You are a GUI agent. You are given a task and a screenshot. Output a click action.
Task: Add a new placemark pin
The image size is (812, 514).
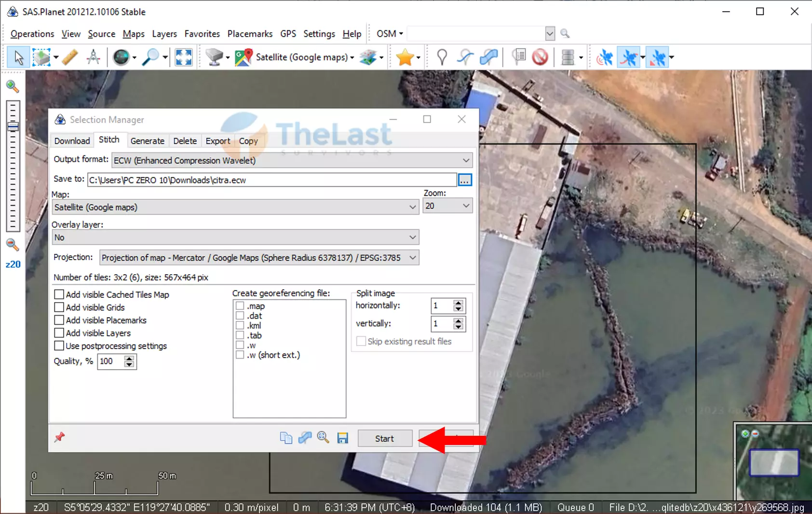coord(442,57)
